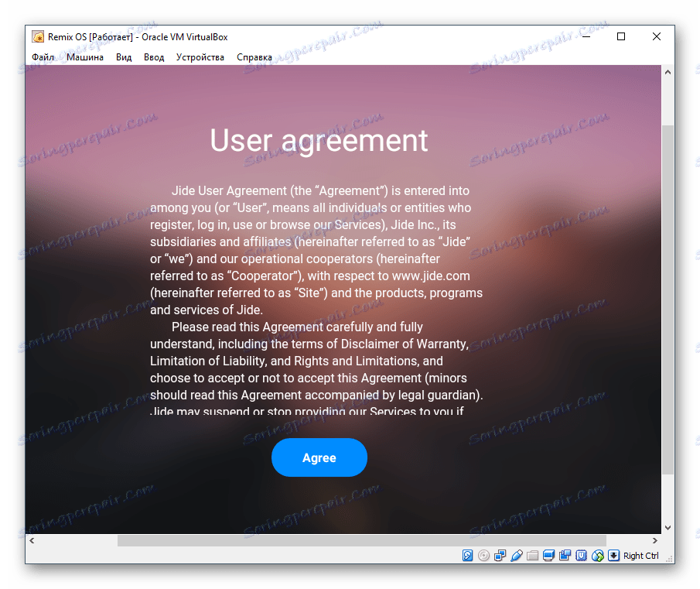
Task: Open the Ввод menu
Action: pyautogui.click(x=154, y=57)
